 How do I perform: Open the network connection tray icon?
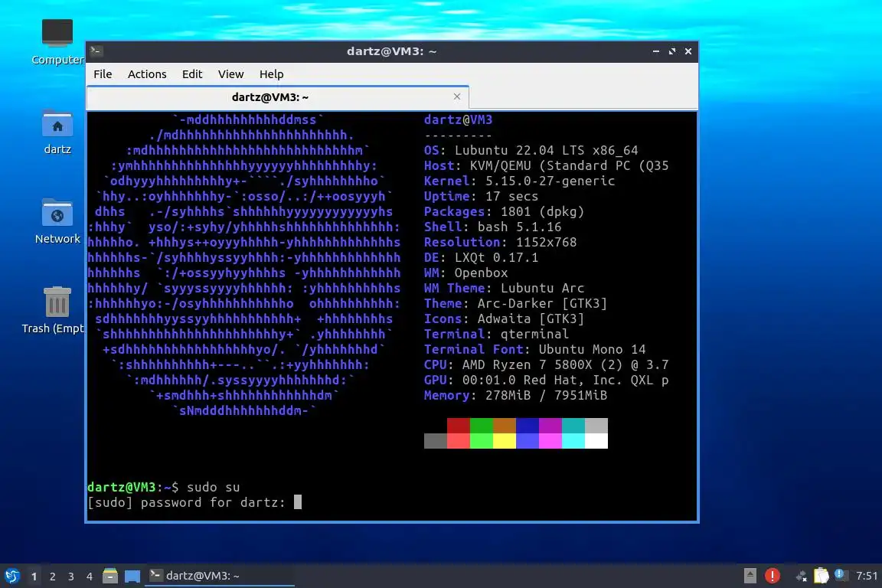coord(801,576)
